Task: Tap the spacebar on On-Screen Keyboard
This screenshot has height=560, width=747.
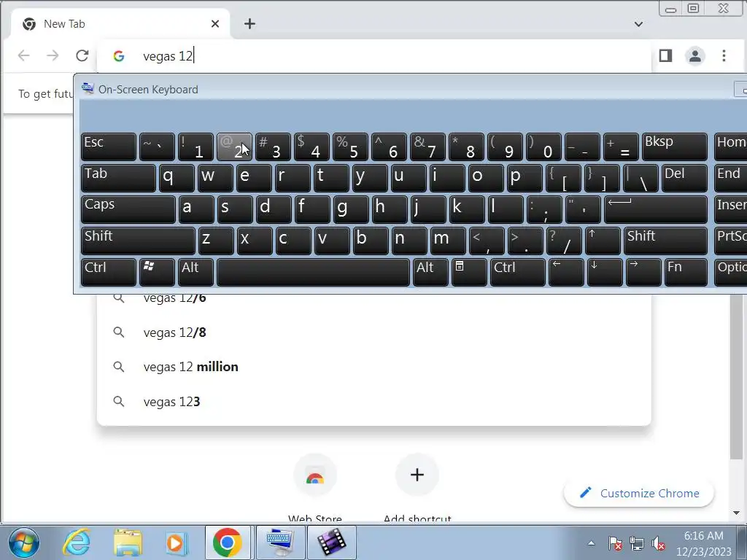Action: (313, 273)
